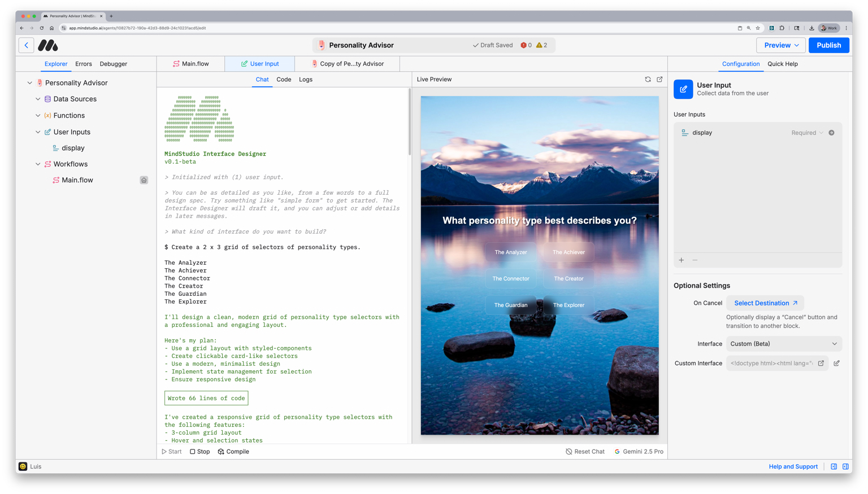This screenshot has width=868, height=494.
Task: Click Select Destination for On Cancel
Action: pyautogui.click(x=765, y=303)
